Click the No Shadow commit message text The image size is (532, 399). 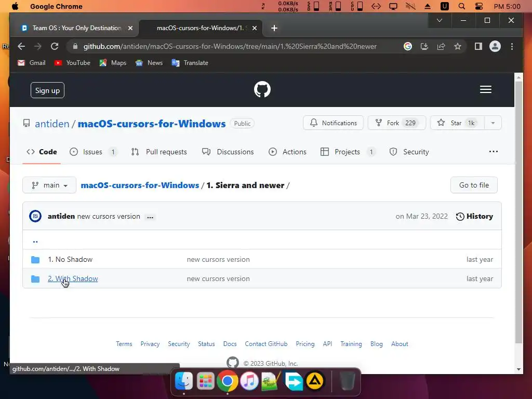[x=218, y=259]
